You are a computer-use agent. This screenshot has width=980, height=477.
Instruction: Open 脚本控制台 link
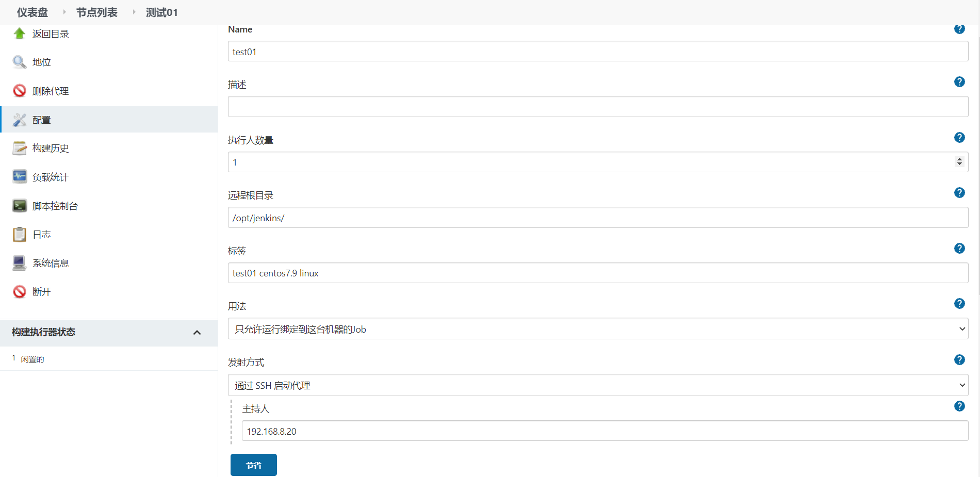point(55,206)
